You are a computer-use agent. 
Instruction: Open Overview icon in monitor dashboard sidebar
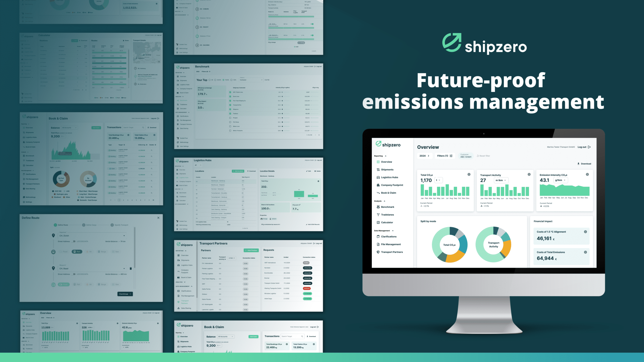(378, 162)
